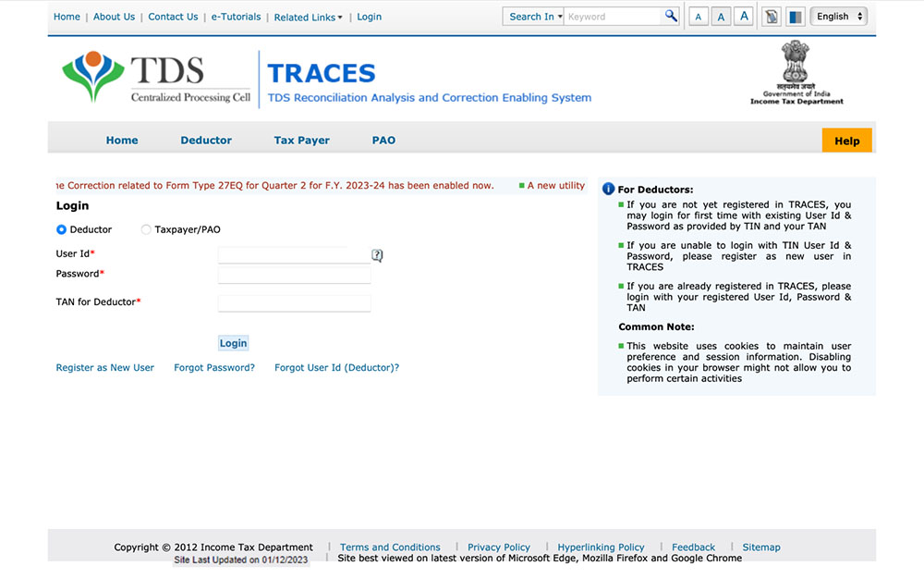Click the high contrast theme icon

795,16
